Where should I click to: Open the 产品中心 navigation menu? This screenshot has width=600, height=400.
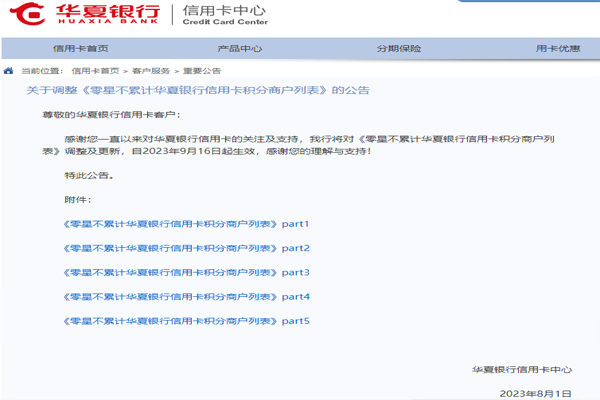pos(240,49)
